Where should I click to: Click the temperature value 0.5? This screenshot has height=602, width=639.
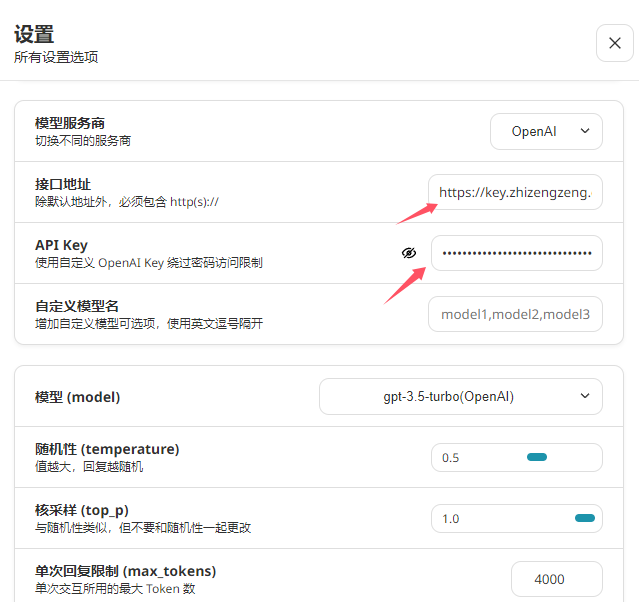click(x=451, y=458)
